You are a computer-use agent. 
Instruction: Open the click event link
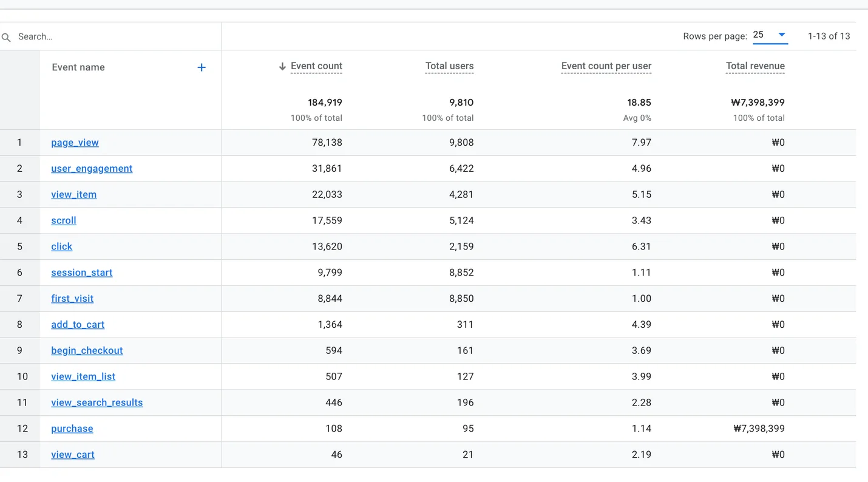[61, 247]
